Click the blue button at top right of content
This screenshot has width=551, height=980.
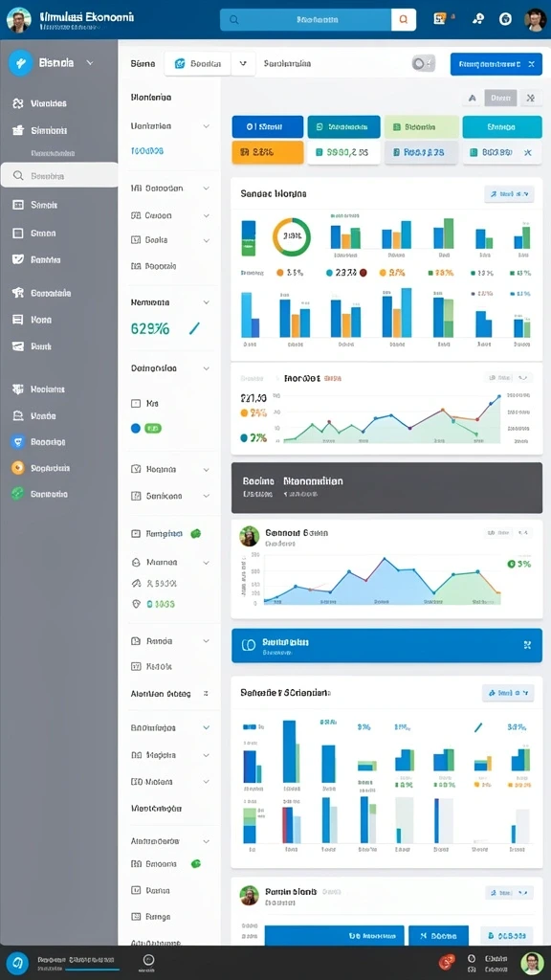496,64
